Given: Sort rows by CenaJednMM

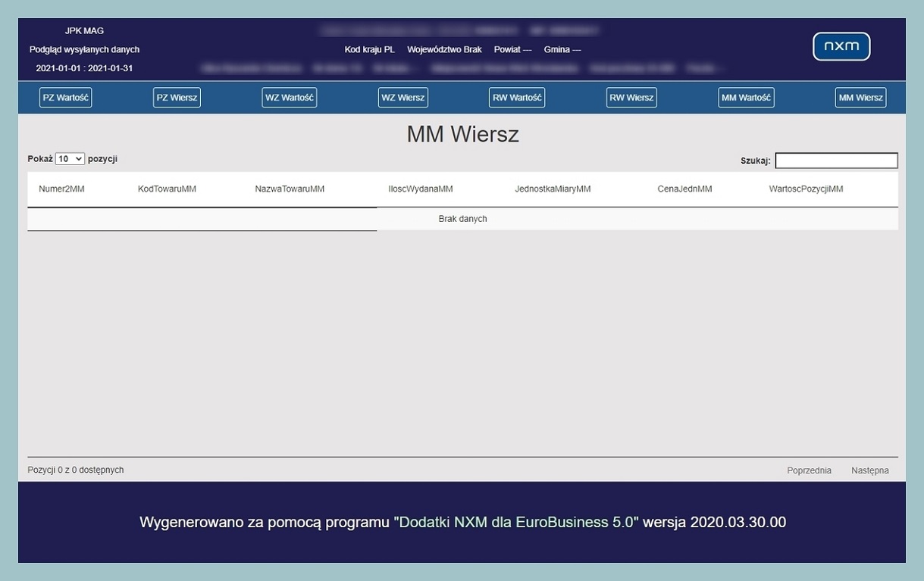Looking at the screenshot, I should click(x=684, y=189).
